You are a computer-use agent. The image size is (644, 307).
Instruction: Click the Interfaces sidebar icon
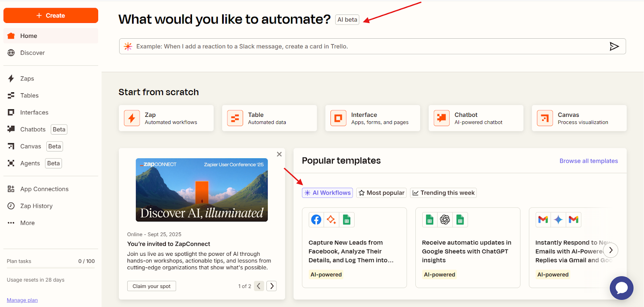(x=11, y=112)
